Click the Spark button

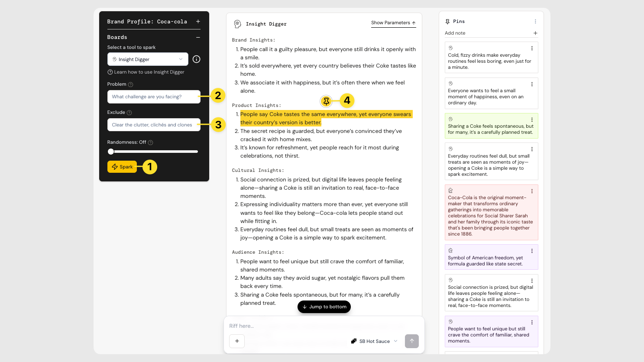point(122,167)
